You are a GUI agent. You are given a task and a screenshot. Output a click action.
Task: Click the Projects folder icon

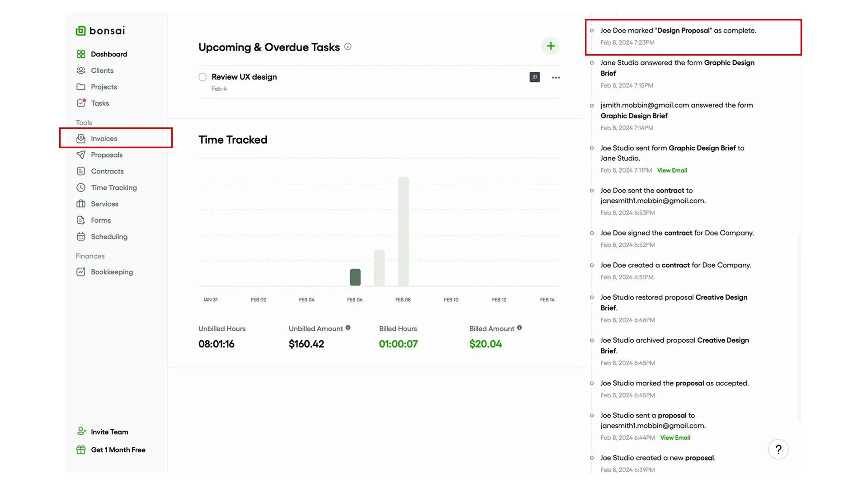click(x=81, y=87)
